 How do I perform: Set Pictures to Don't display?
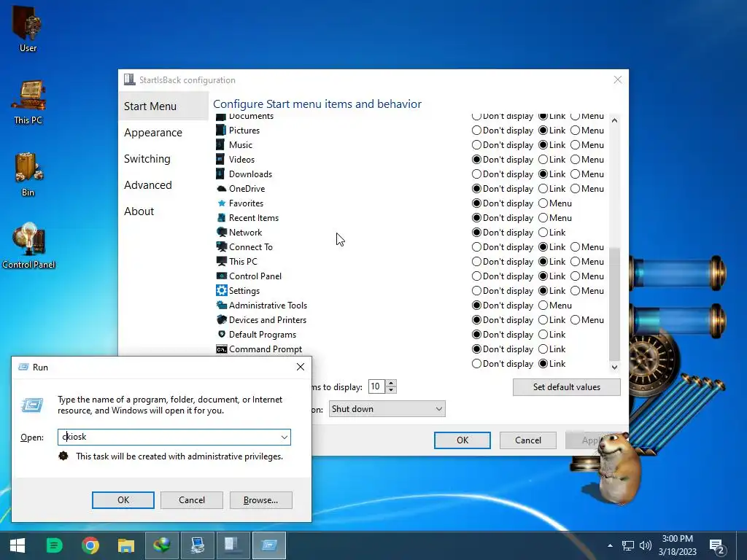(x=476, y=130)
